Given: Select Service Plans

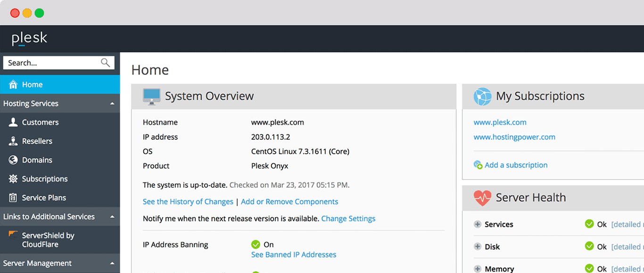Looking at the screenshot, I should pyautogui.click(x=60, y=198).
